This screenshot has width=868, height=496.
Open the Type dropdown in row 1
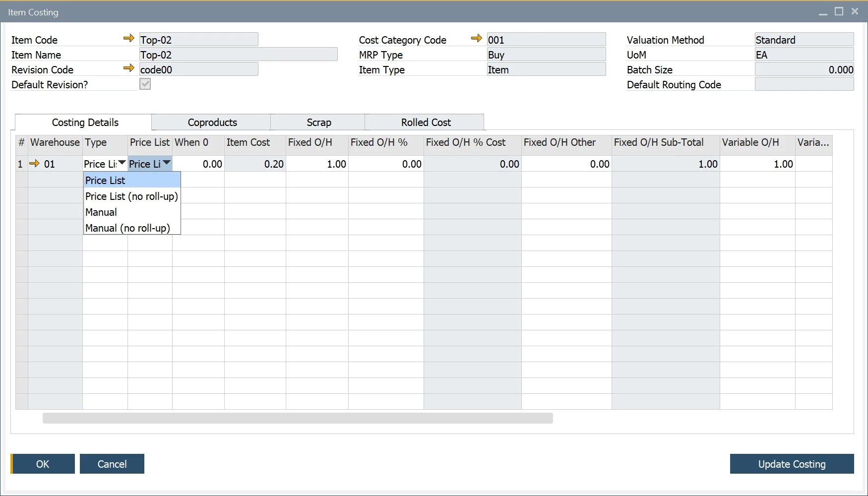pos(122,163)
